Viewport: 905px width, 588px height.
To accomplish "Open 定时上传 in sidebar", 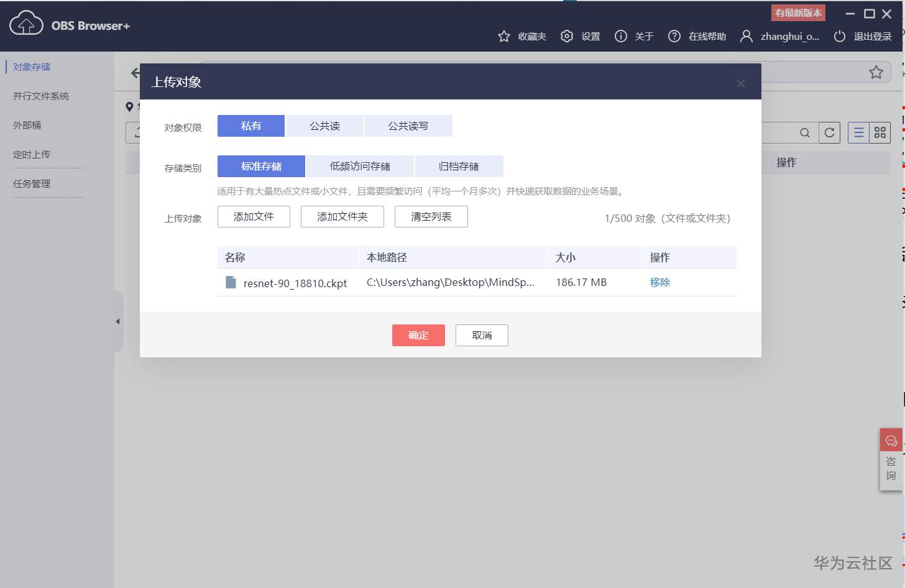I will 32,154.
